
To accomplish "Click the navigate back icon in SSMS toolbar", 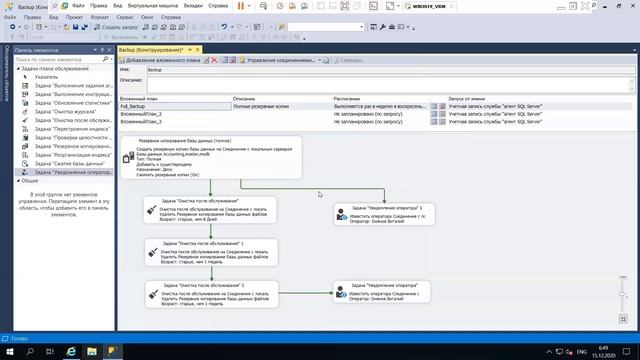I will coord(13,27).
